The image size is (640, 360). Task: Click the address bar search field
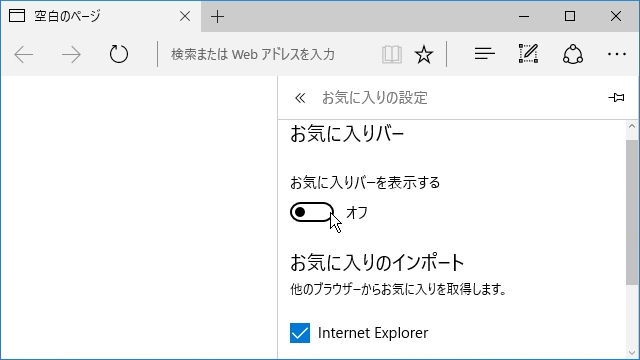[x=267, y=54]
